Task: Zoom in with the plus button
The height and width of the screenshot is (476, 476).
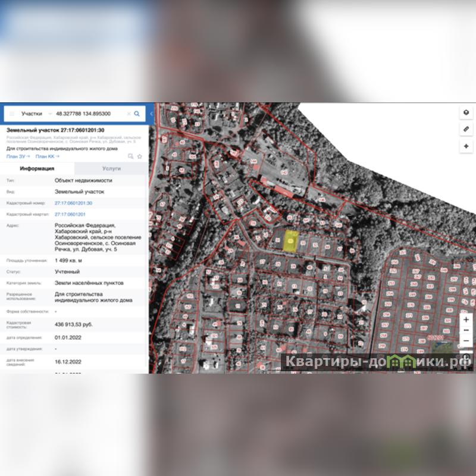Action: (x=466, y=320)
